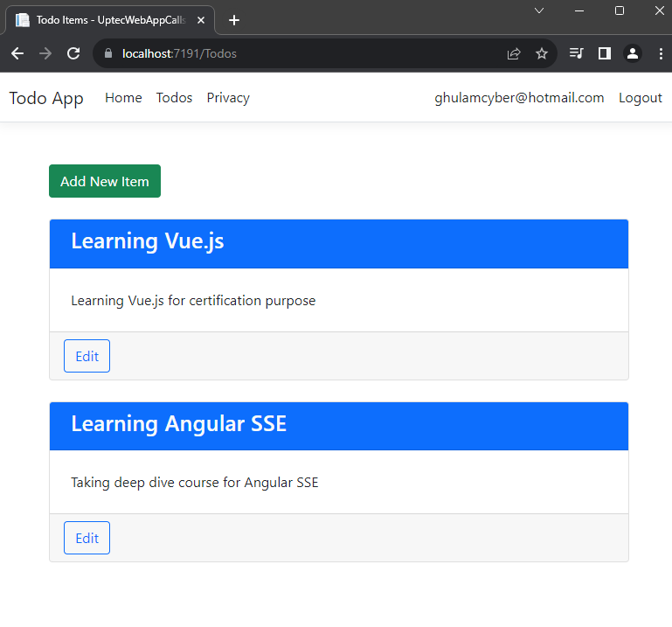672x627 pixels.
Task: Click the browser back arrow
Action: pos(17,53)
